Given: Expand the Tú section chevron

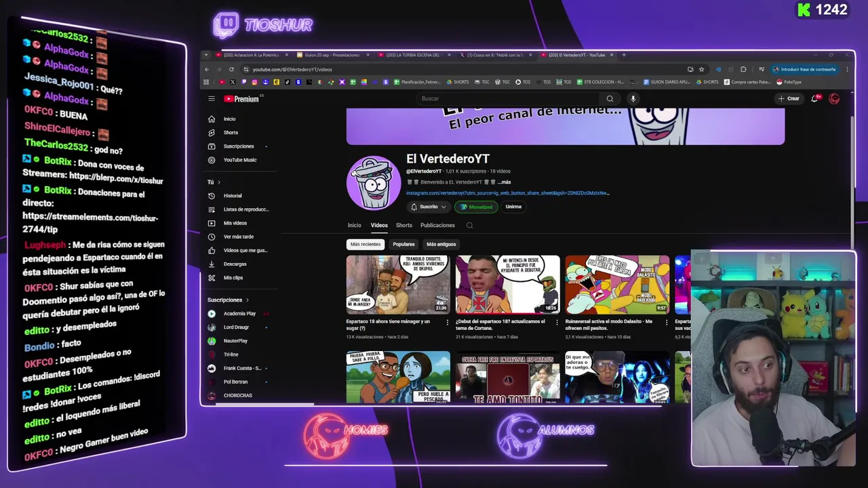Looking at the screenshot, I should 220,182.
